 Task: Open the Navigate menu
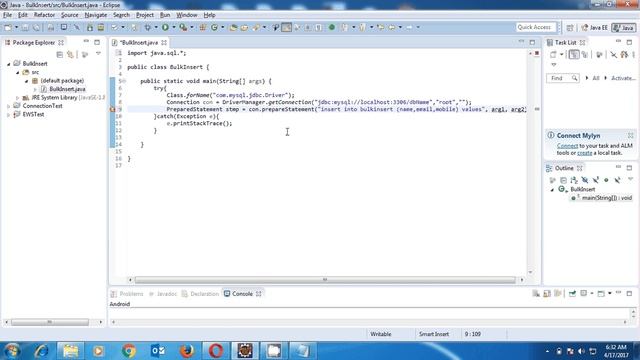coord(96,15)
